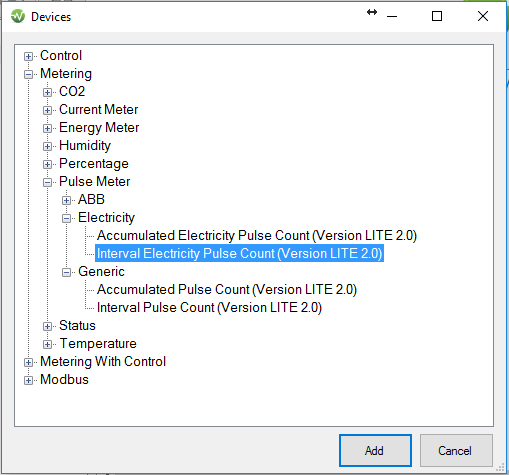This screenshot has width=509, height=475.
Task: Expand the Status node
Action: pyautogui.click(x=47, y=326)
